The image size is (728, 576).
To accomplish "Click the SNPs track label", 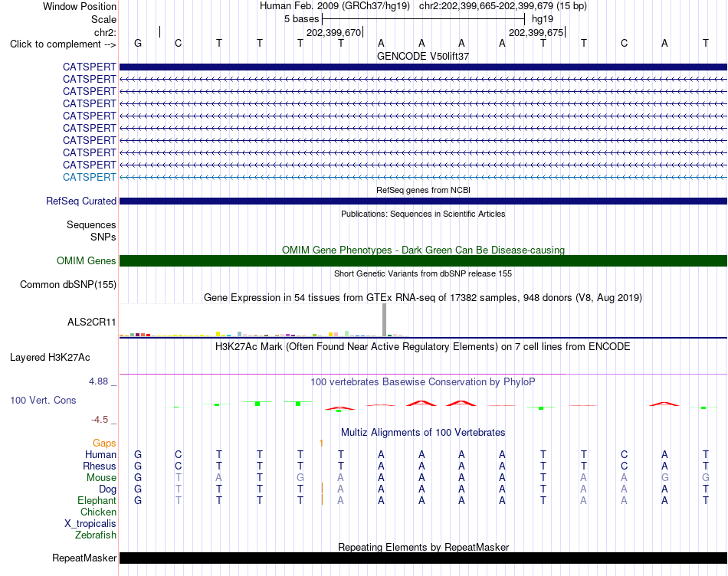I will [x=103, y=237].
